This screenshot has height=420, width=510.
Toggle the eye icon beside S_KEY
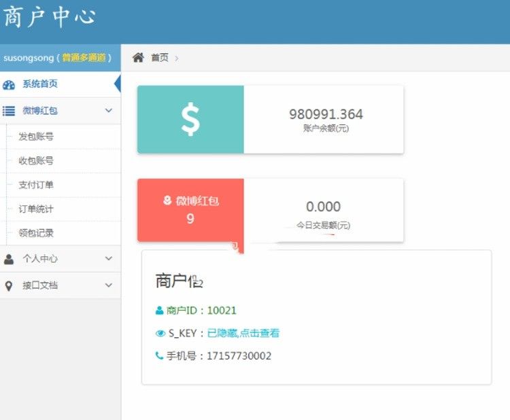click(160, 333)
